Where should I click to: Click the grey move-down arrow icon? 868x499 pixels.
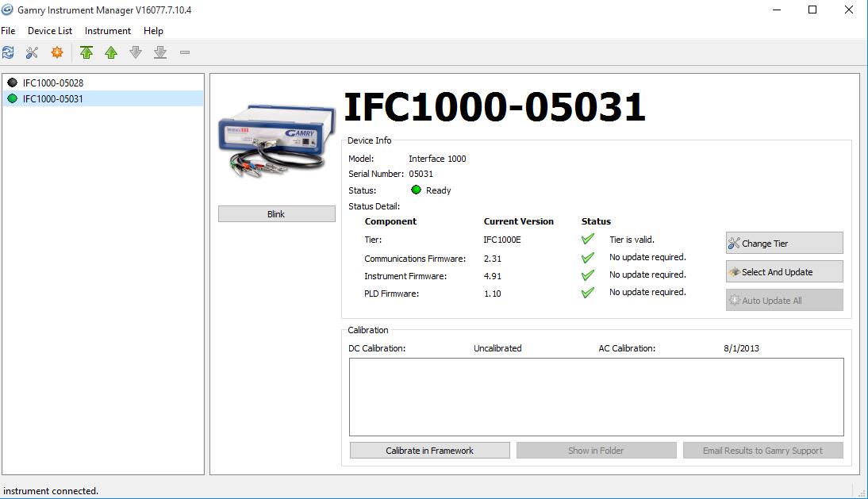(136, 52)
